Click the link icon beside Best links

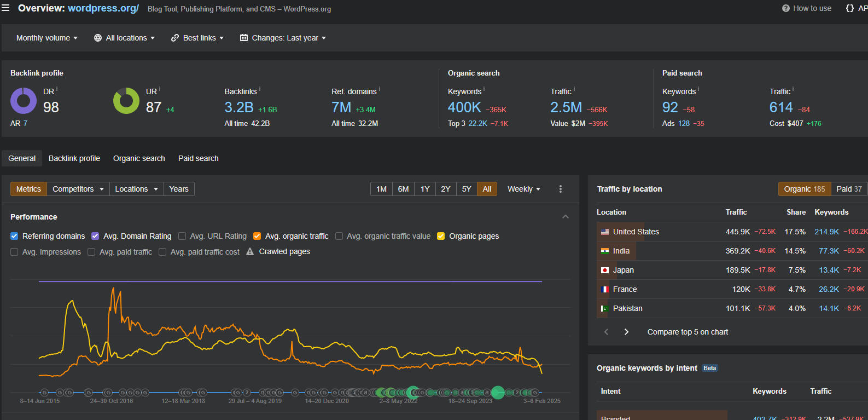pyautogui.click(x=175, y=38)
